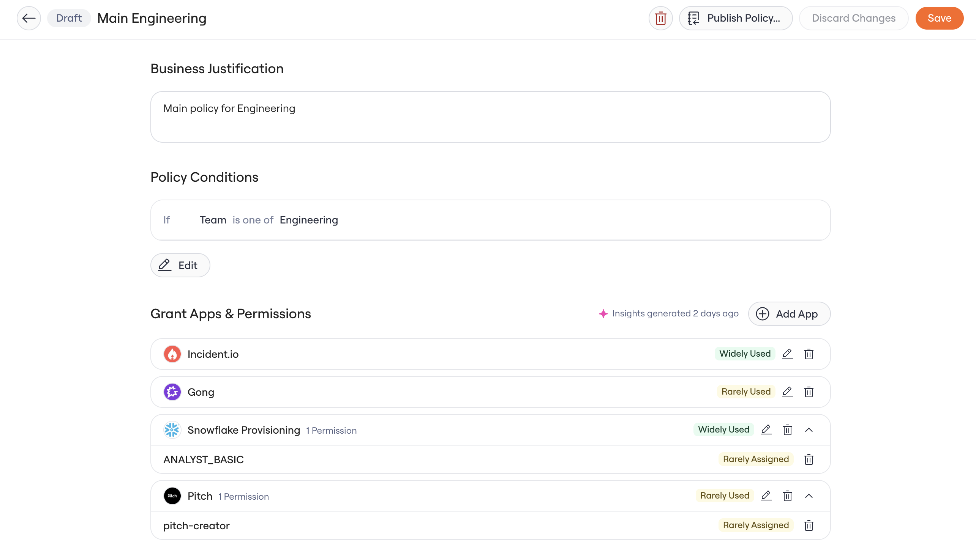Delete the Gong app row
The width and height of the screenshot is (976, 560).
809,392
